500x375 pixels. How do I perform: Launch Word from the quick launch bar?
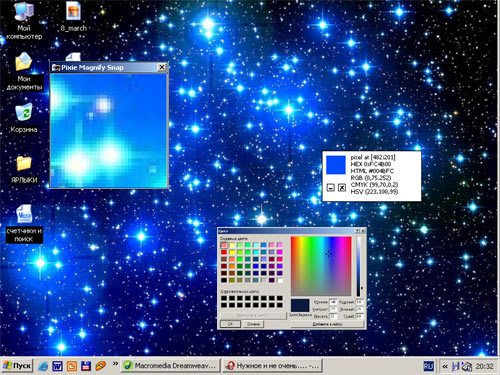tap(57, 366)
